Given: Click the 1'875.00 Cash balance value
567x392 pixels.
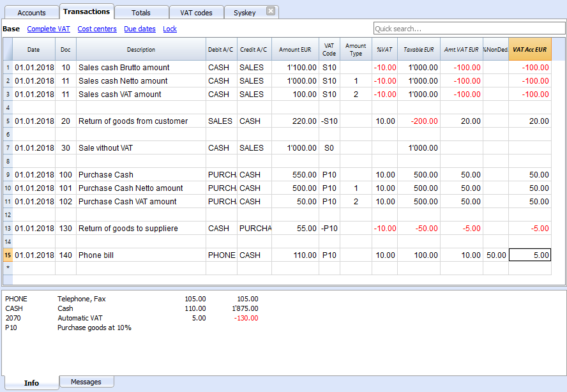Looking at the screenshot, I should [x=245, y=308].
